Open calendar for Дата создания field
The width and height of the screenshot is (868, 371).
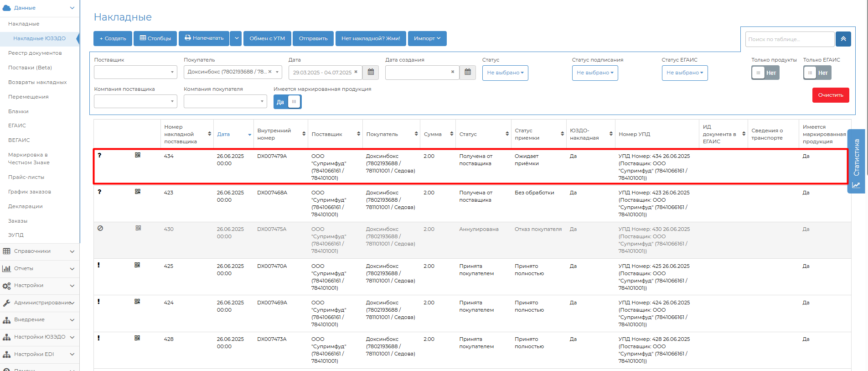click(x=467, y=73)
